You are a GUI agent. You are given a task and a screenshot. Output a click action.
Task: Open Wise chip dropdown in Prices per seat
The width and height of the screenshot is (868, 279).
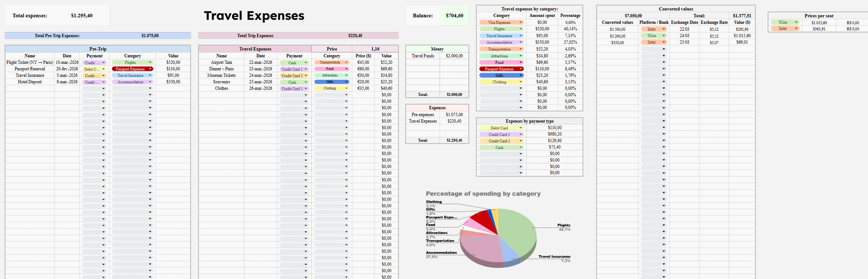point(785,22)
